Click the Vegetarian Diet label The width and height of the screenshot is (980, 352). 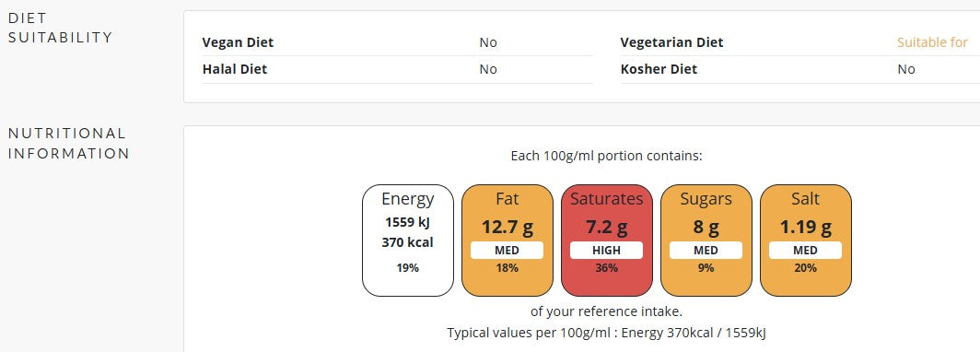point(671,42)
